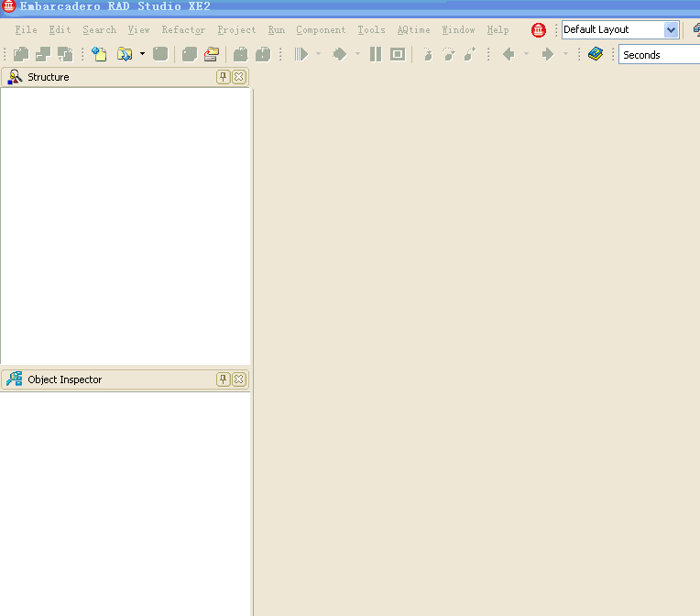Open the Help contents book icon
This screenshot has height=616, width=700.
(596, 55)
